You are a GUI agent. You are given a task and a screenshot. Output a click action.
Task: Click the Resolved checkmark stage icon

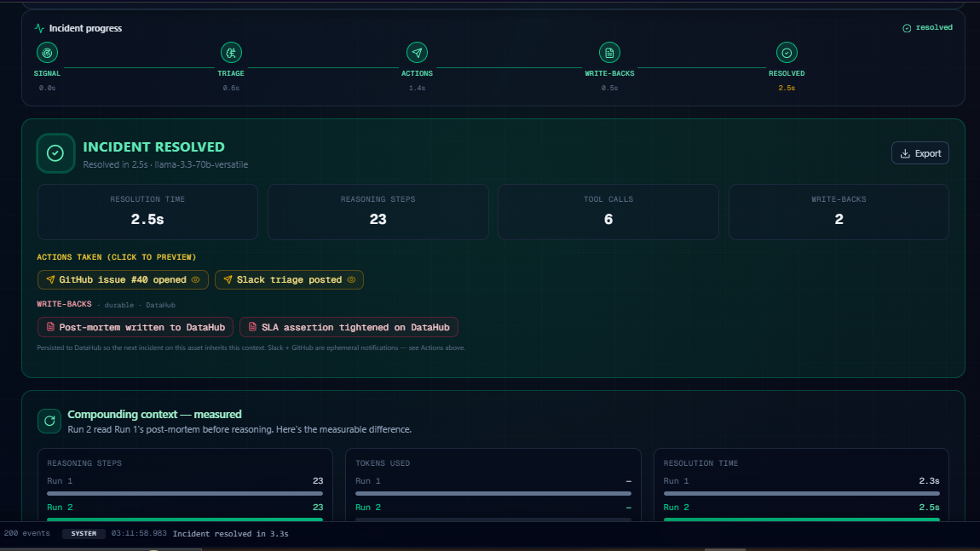[x=787, y=53]
